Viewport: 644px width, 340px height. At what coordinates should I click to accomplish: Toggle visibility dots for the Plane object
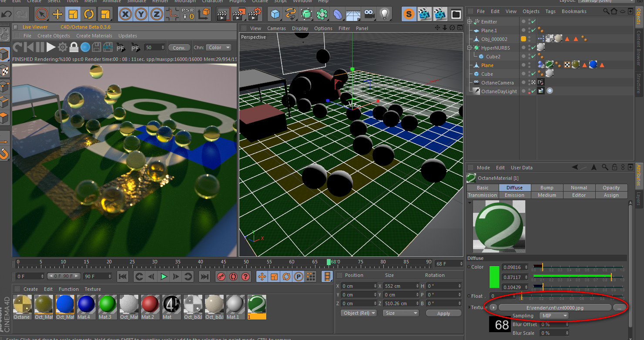[529, 65]
